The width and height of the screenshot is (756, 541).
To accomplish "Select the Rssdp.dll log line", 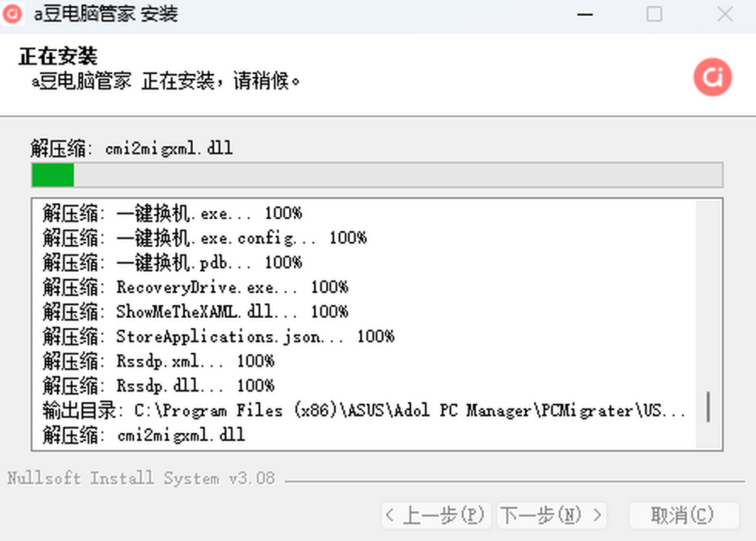I will 158,385.
